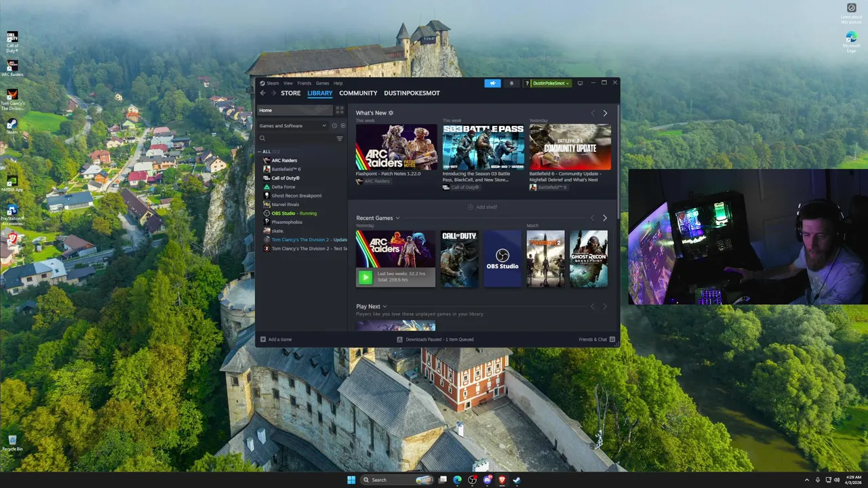
Task: Toggle the ready-to-play filter icon
Action: pyautogui.click(x=342, y=125)
